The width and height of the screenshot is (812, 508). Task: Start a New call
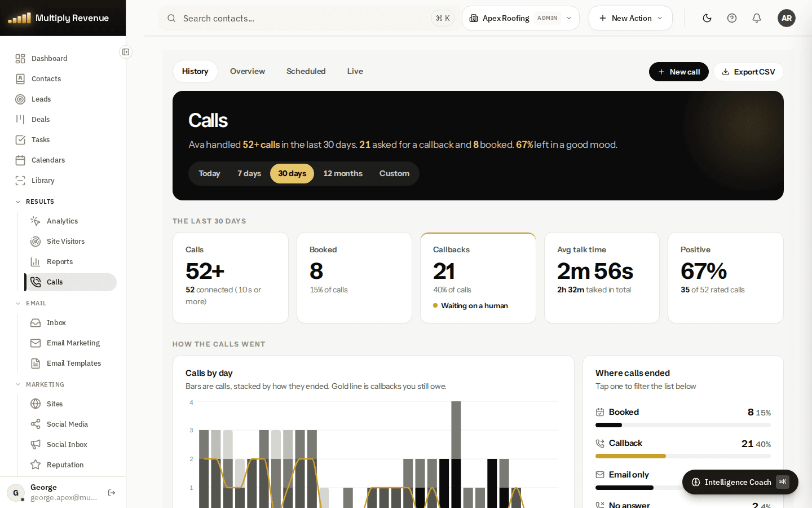[x=679, y=72]
